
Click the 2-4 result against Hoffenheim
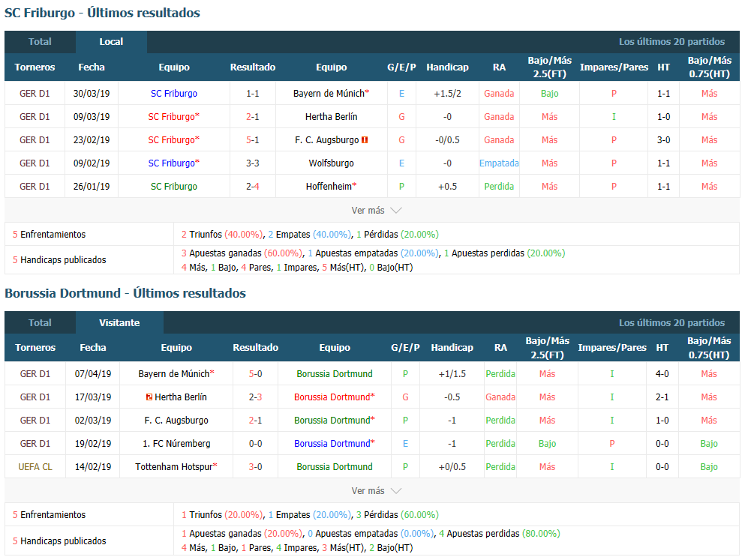click(253, 187)
